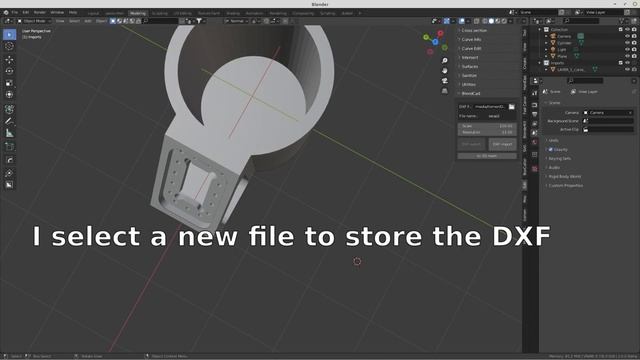Adjust the Scale value slider
Viewport: 640px width, 360px height.
[487, 126]
